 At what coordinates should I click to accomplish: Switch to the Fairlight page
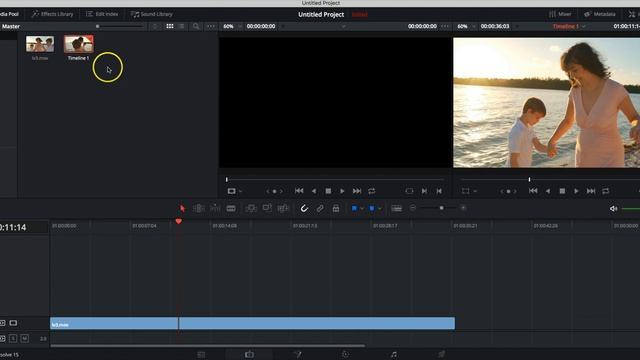(x=393, y=355)
